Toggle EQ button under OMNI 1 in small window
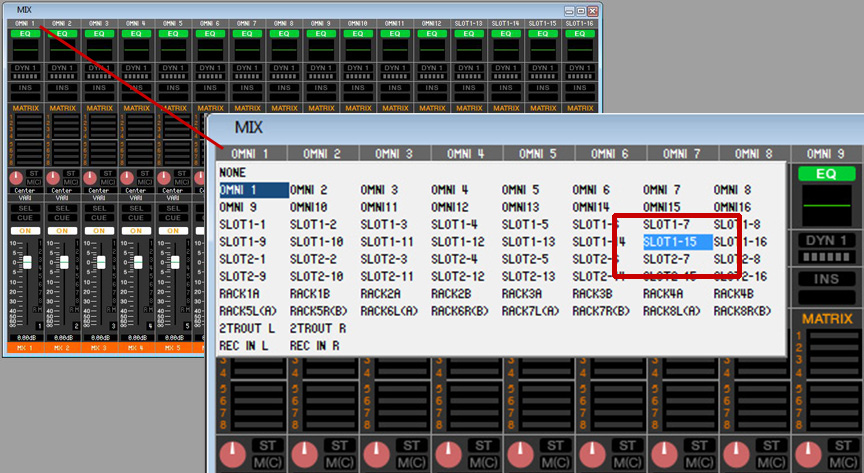 pos(25,34)
